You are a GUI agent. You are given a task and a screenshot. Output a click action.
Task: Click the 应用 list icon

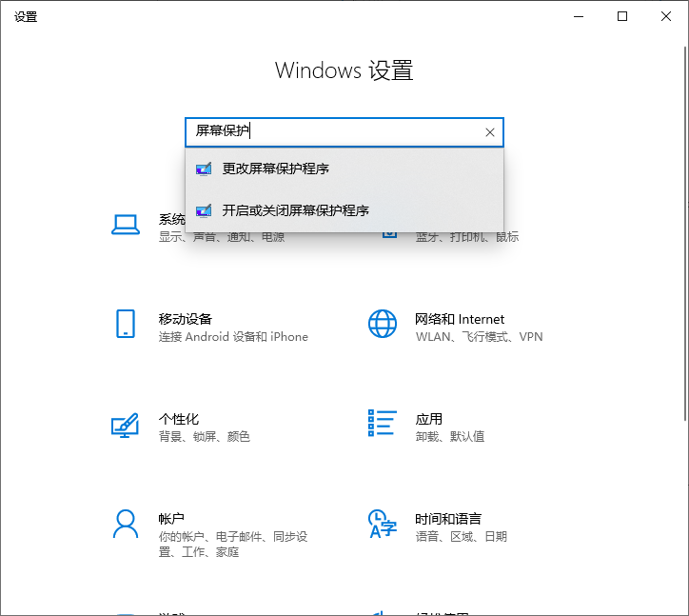coord(383,423)
